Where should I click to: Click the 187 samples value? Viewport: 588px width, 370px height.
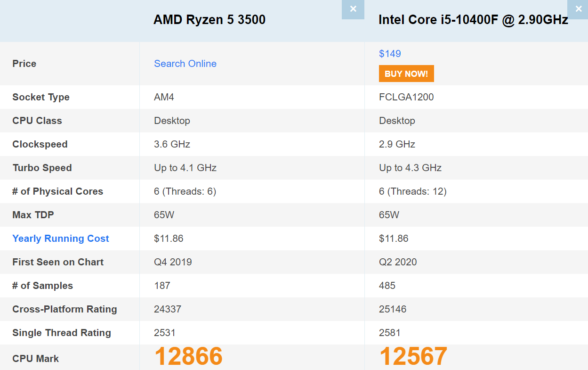(162, 286)
